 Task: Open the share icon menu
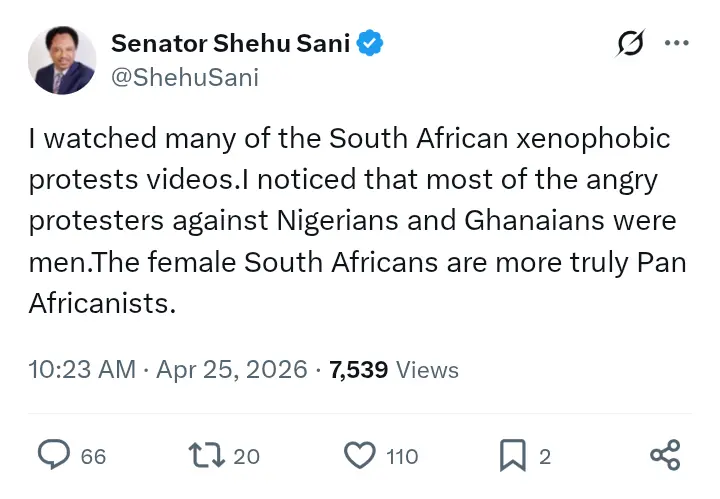tap(665, 456)
